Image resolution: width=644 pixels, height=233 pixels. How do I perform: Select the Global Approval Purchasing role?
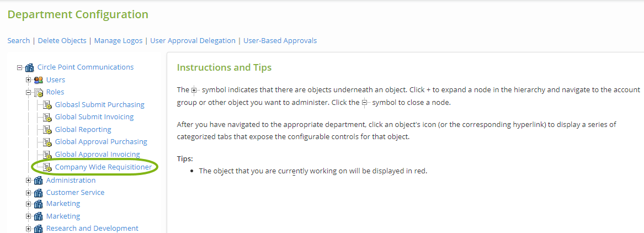click(x=101, y=142)
